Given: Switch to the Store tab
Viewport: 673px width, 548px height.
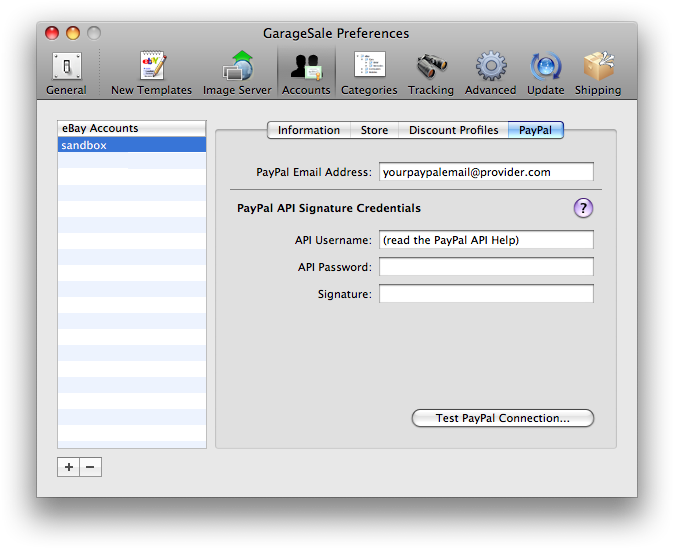Looking at the screenshot, I should coord(374,130).
